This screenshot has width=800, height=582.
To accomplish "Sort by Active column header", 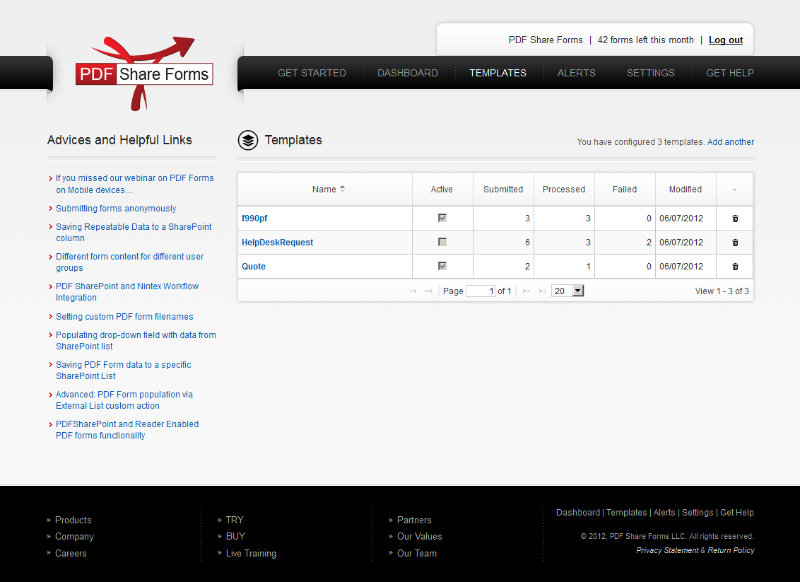I will 442,189.
